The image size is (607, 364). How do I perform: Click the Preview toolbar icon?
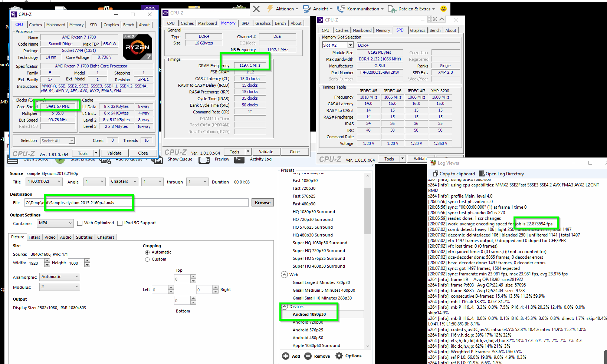tap(204, 160)
